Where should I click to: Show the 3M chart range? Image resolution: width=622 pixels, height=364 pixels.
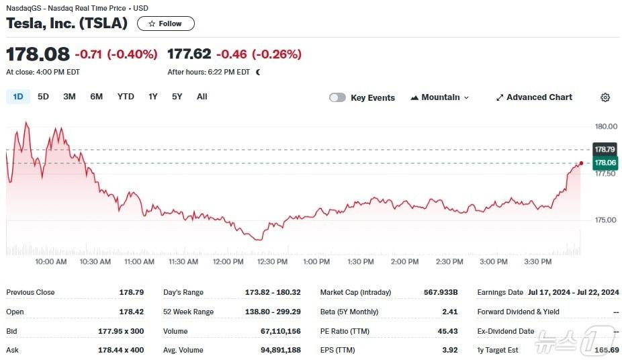69,97
